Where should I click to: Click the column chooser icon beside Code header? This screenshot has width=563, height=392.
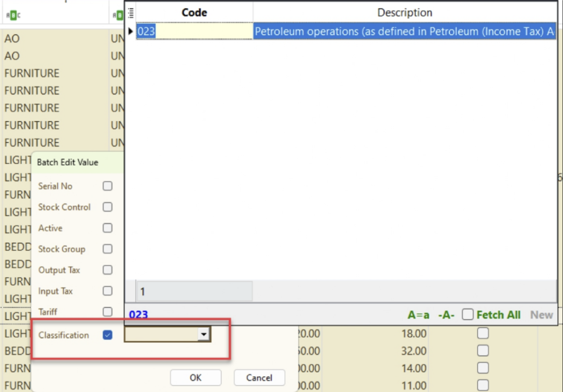click(x=131, y=13)
